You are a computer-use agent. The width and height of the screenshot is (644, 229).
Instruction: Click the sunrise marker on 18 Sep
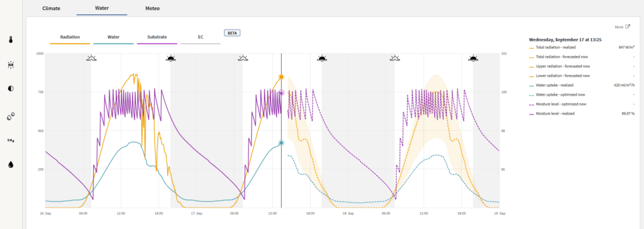(395, 58)
